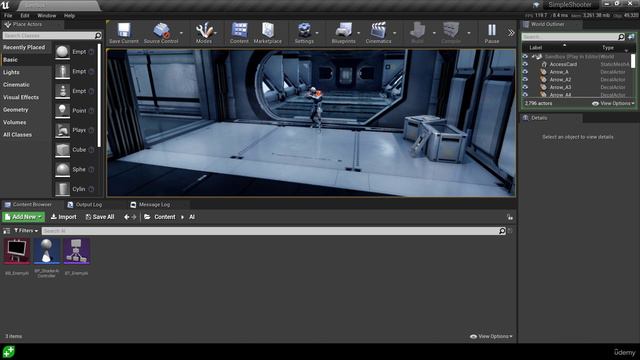
Task: Select the All Classes category
Action: pyautogui.click(x=18, y=135)
